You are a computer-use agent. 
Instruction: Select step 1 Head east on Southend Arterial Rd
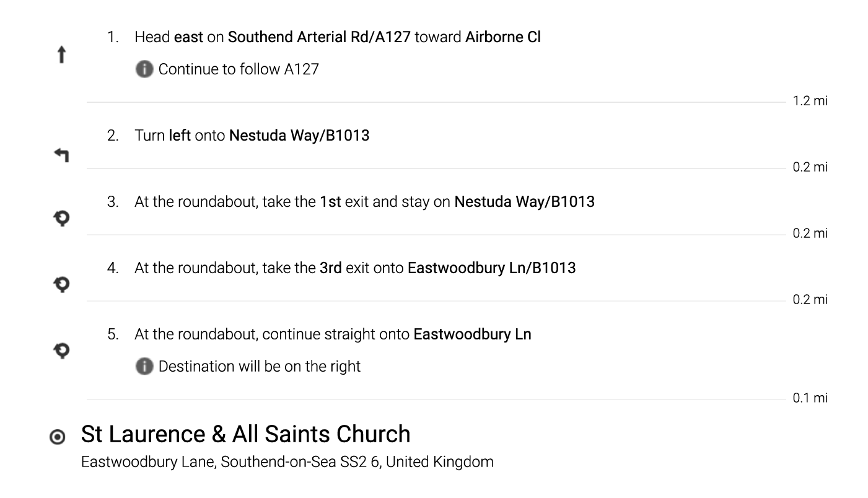pyautogui.click(x=337, y=37)
